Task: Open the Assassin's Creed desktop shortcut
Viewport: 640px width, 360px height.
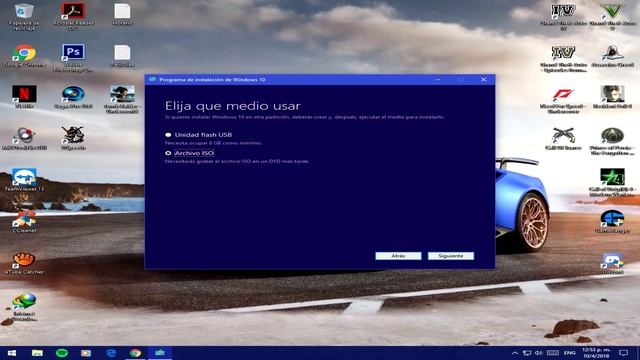Action: [x=612, y=56]
